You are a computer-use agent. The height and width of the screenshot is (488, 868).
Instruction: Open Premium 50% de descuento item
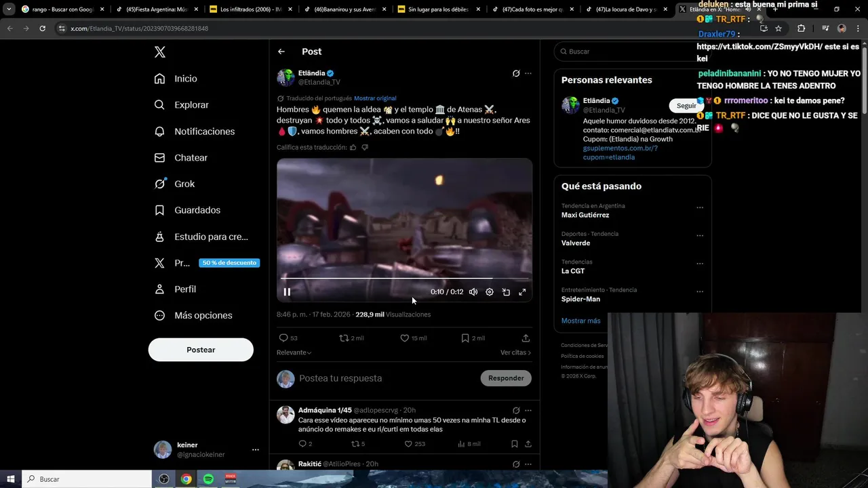[206, 263]
